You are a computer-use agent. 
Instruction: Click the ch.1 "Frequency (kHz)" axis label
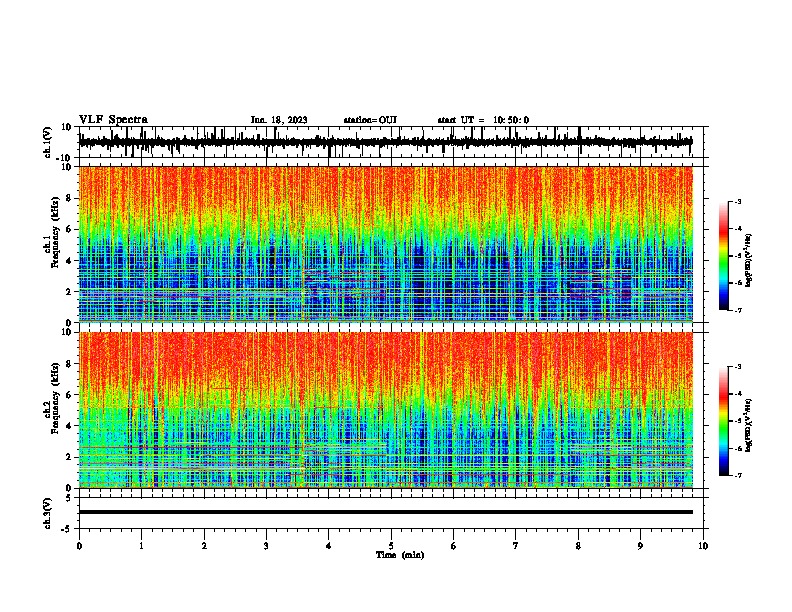56,233
